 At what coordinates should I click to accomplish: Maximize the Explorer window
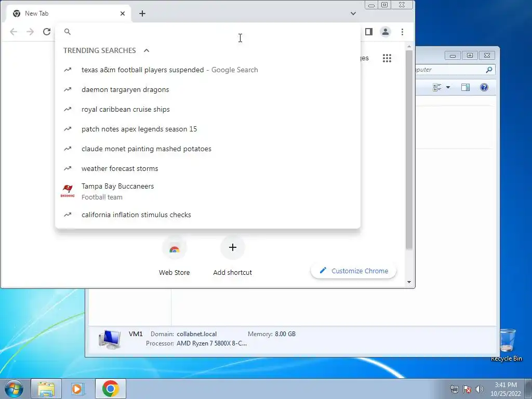470,55
